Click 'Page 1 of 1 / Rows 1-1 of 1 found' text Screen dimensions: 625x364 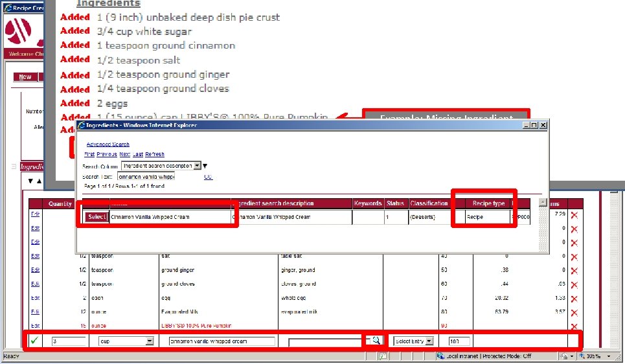tap(124, 186)
